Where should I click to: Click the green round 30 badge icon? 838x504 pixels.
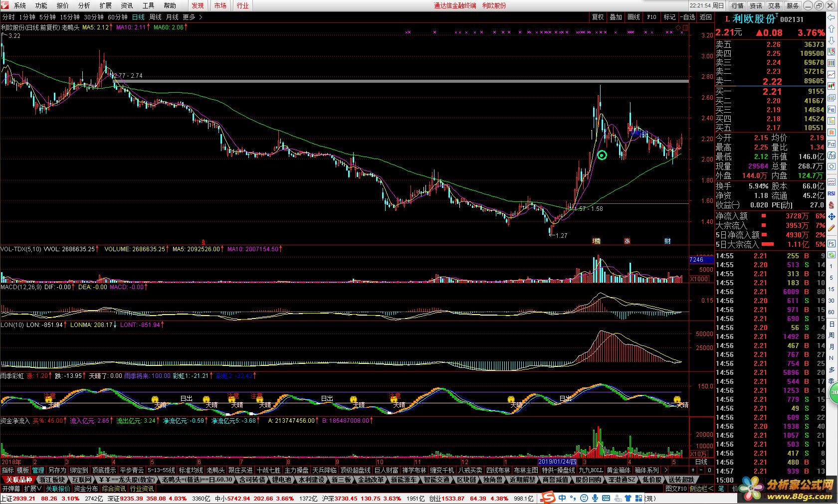pos(834,393)
